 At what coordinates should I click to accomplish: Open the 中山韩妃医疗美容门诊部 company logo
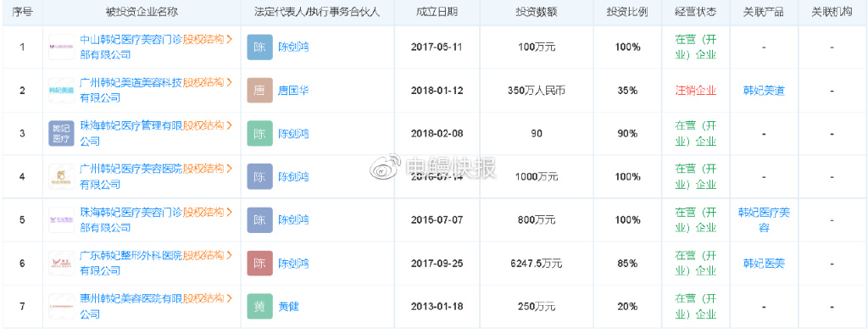coord(61,47)
